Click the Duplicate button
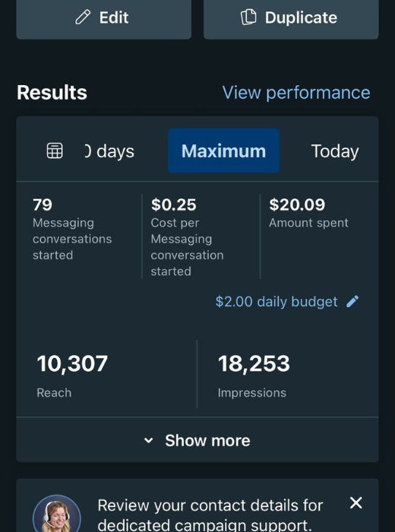The height and width of the screenshot is (532, 395). pyautogui.click(x=291, y=17)
